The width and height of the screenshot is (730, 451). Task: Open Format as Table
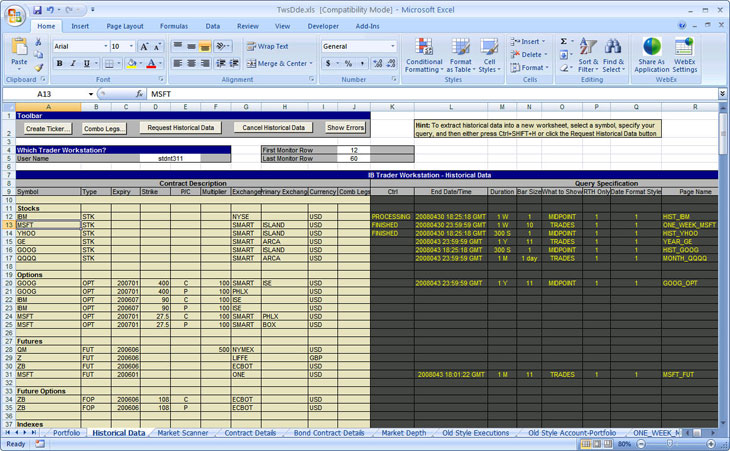(460, 55)
